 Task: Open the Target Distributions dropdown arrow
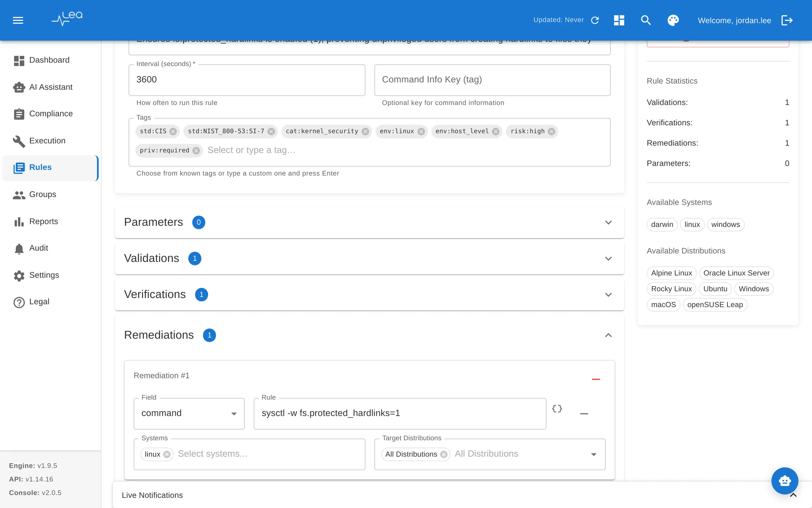point(594,454)
